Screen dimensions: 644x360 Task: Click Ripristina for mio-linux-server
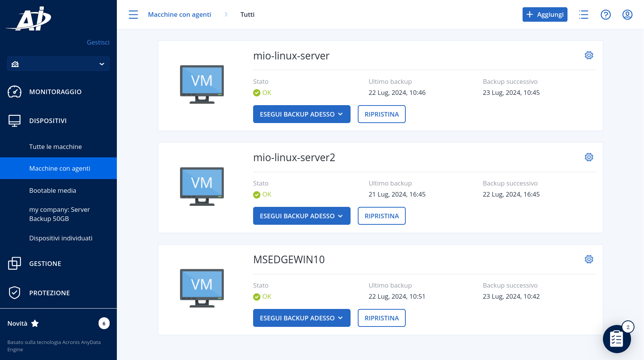[x=381, y=114]
